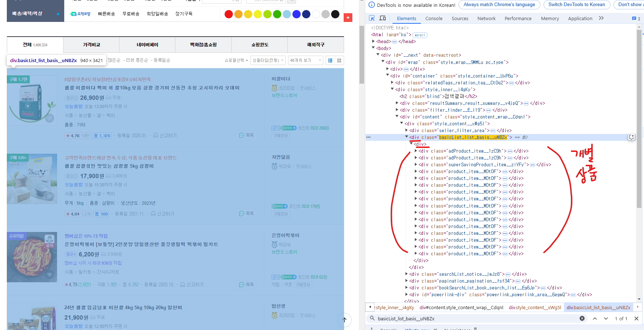This screenshot has width=644, height=330.
Task: Go to the next search match arrow
Action: tap(606, 319)
